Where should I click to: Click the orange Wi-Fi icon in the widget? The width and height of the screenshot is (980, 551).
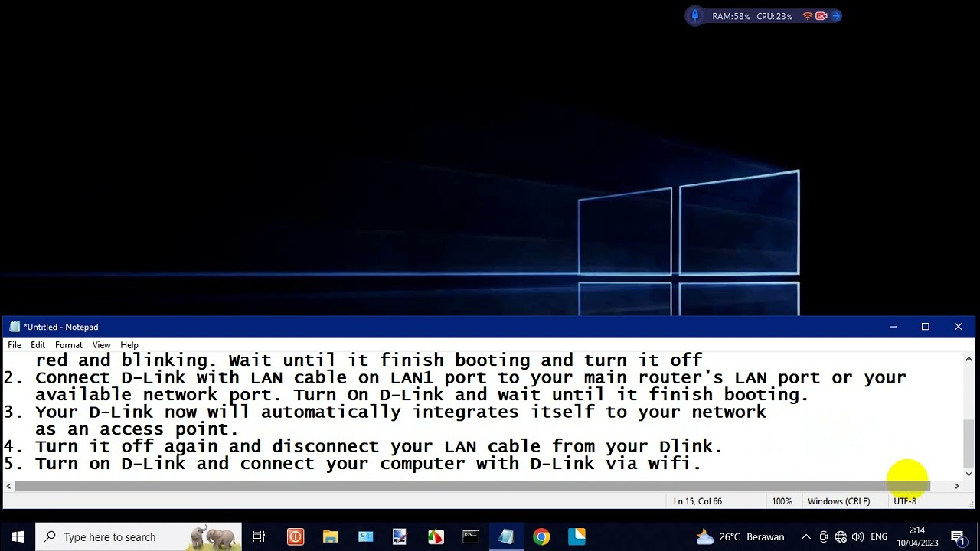807,16
